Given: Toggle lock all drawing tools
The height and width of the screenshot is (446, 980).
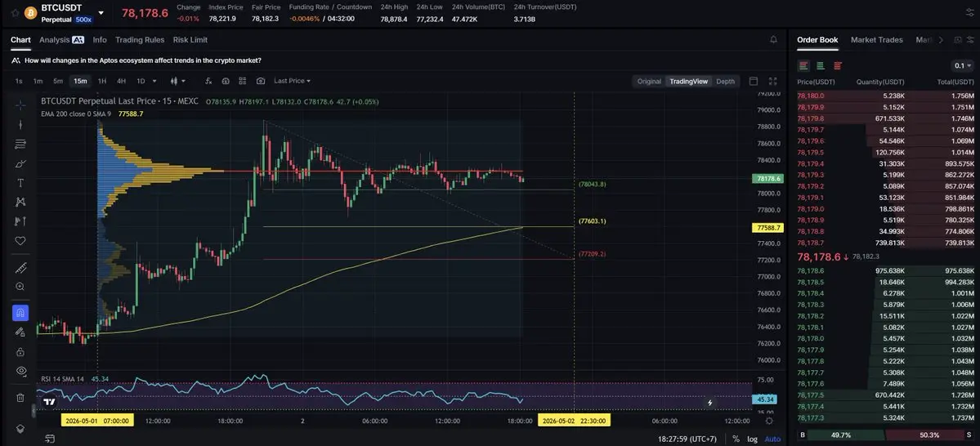Looking at the screenshot, I should 20,352.
